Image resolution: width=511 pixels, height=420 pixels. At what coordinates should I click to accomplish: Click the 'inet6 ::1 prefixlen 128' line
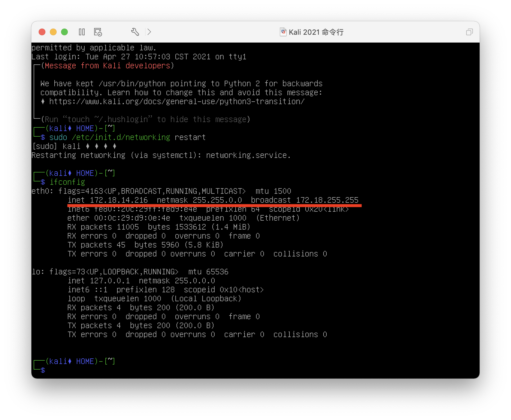click(x=166, y=290)
